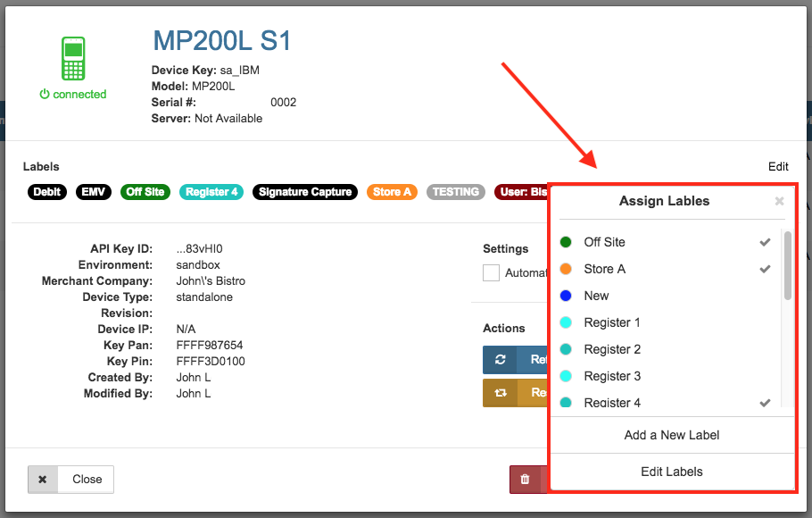Select the TESTING label chip

455,191
